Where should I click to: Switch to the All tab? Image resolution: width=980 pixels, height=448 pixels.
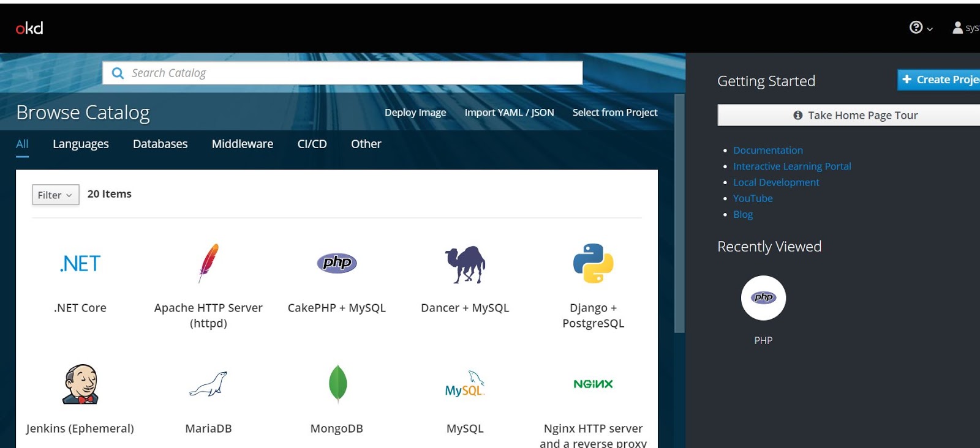(22, 144)
